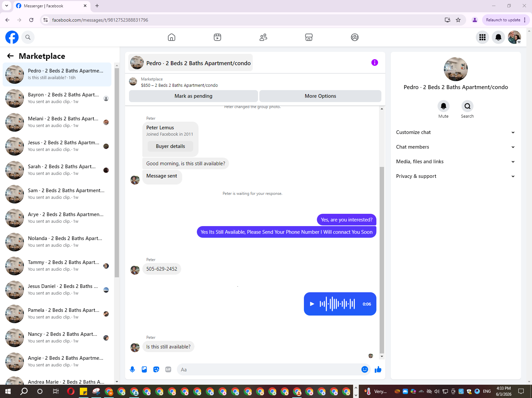
Task: Send a thumbs-up like
Action: (x=378, y=369)
